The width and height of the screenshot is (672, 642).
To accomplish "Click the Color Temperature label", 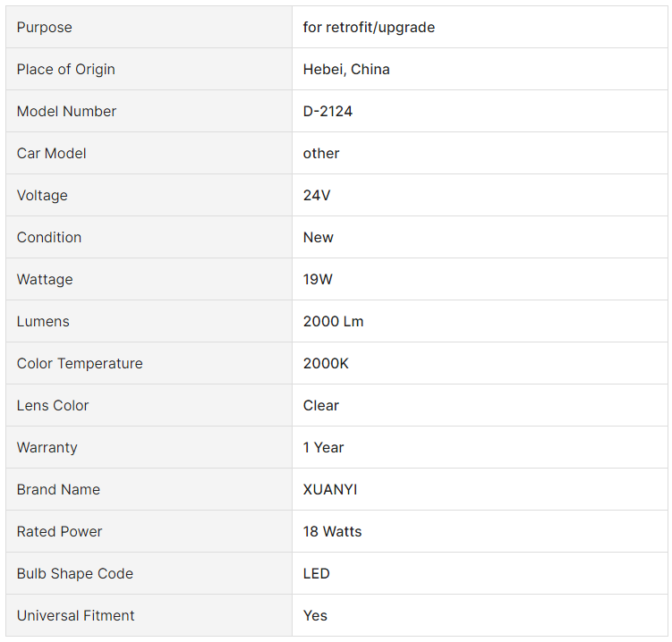I will (80, 363).
